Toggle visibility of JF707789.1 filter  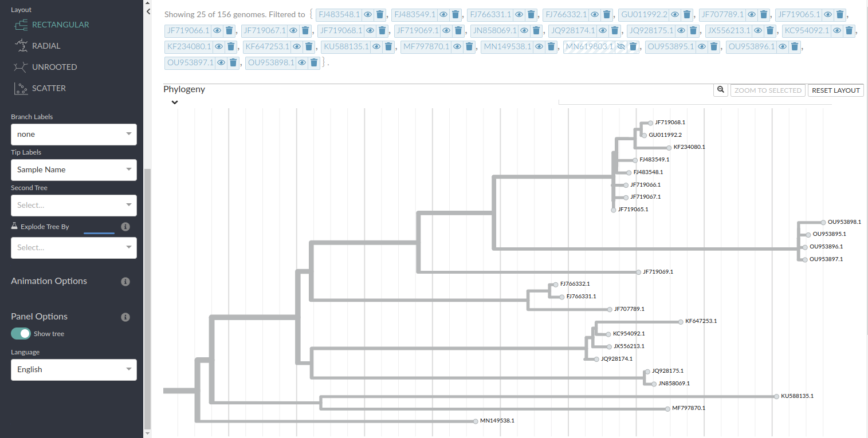point(752,14)
